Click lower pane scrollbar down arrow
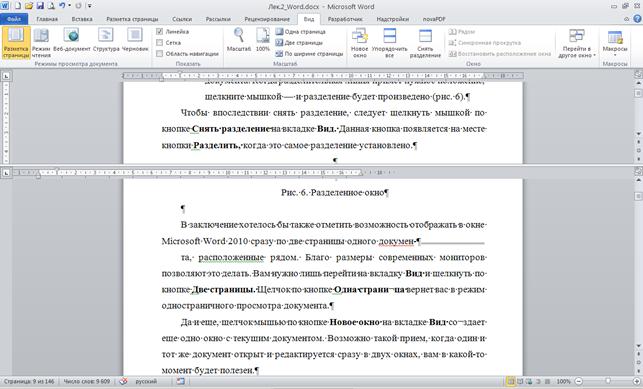Screen dimensions: 643x389 click(638, 346)
